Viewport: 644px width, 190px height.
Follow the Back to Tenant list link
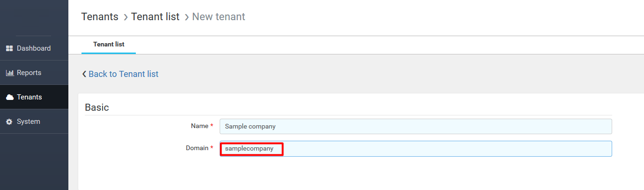tap(124, 74)
